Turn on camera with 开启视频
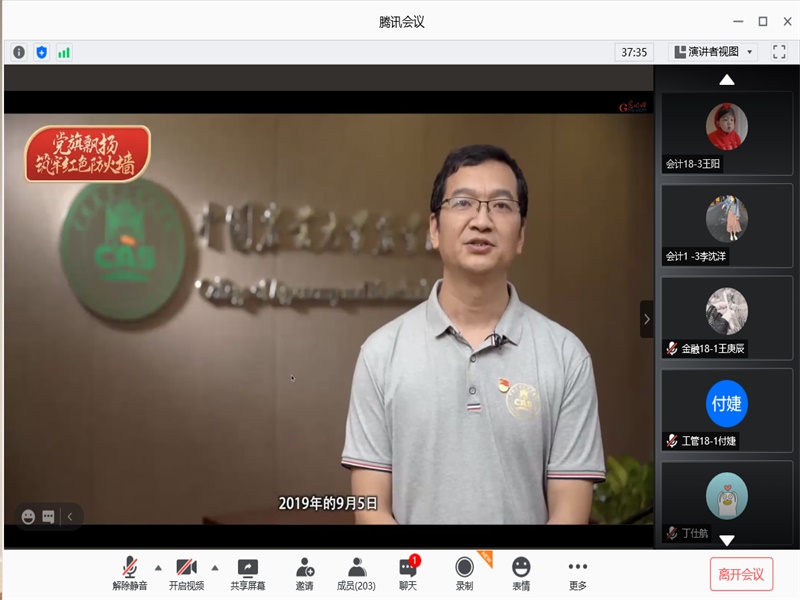 pos(186,573)
